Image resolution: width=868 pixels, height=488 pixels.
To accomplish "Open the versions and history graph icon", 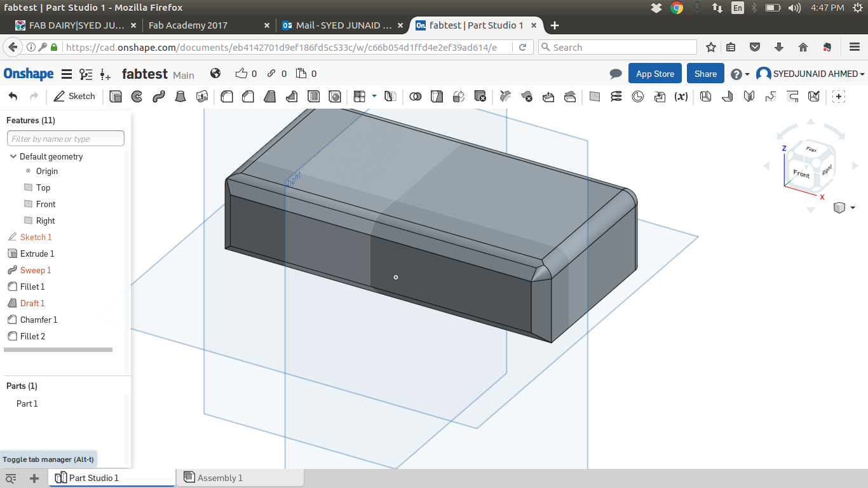I will [x=86, y=74].
